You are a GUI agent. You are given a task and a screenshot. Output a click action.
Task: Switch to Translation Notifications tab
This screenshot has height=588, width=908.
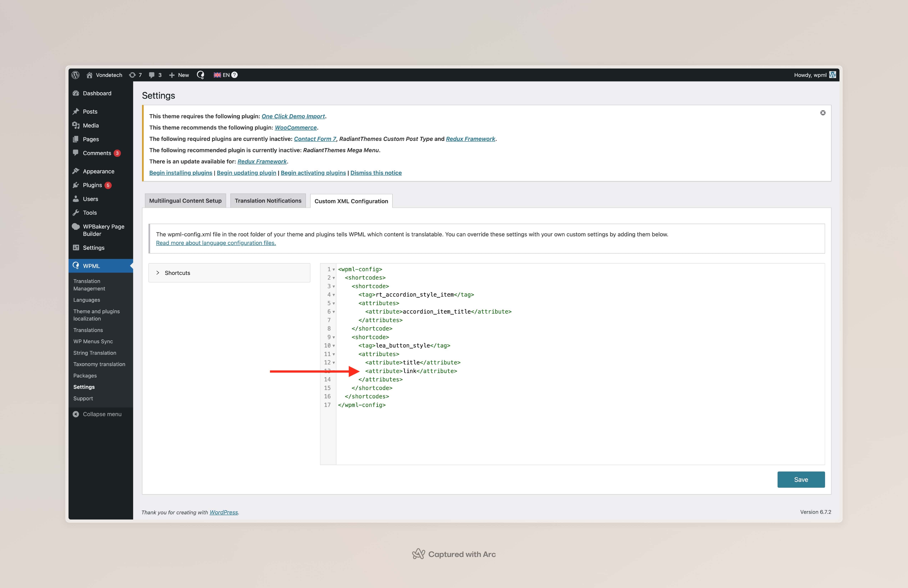pos(268,201)
